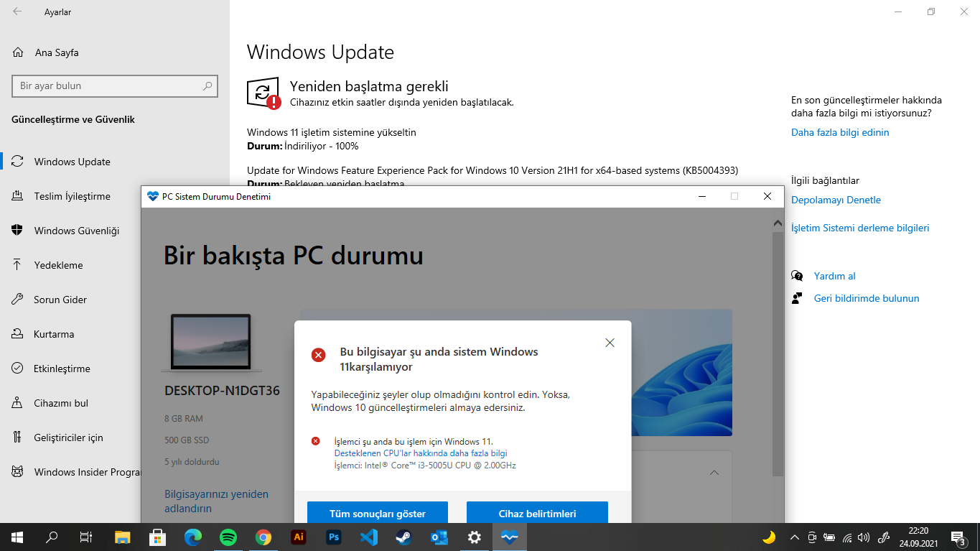Open the volume control in system tray

tap(864, 537)
